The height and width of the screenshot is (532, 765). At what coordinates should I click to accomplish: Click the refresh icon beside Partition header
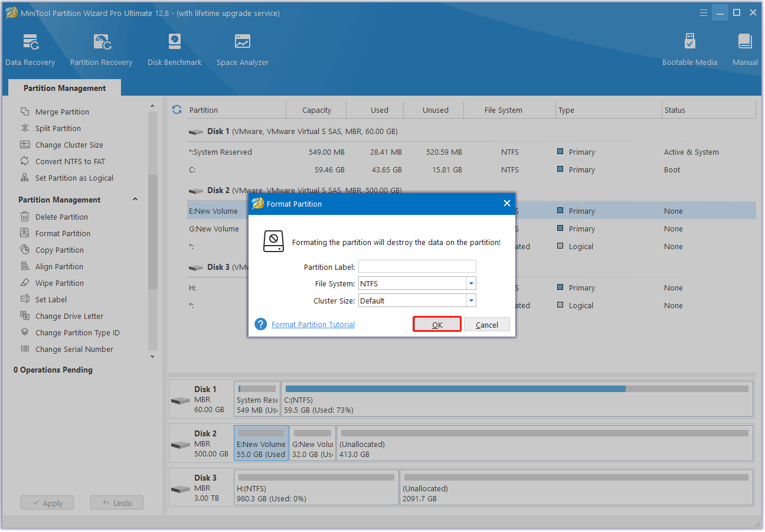point(176,109)
